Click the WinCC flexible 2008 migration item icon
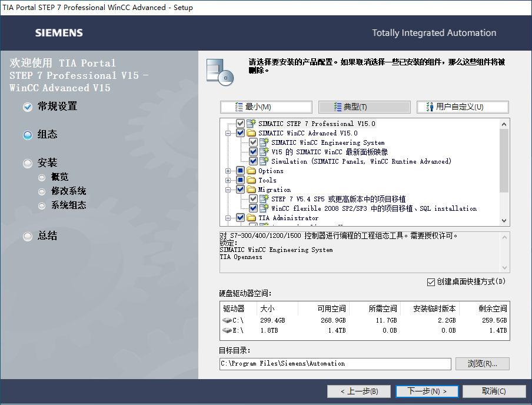Image resolution: width=532 pixels, height=405 pixels. pyautogui.click(x=264, y=208)
